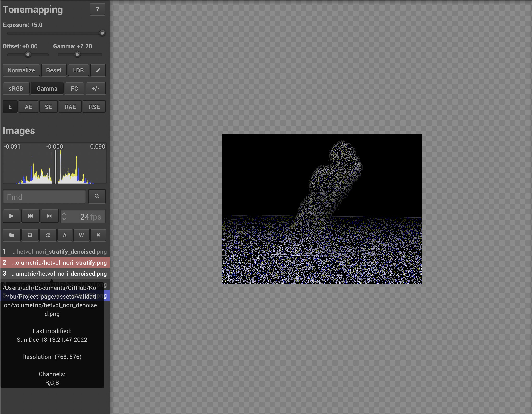Select the RAE error metric

(70, 107)
